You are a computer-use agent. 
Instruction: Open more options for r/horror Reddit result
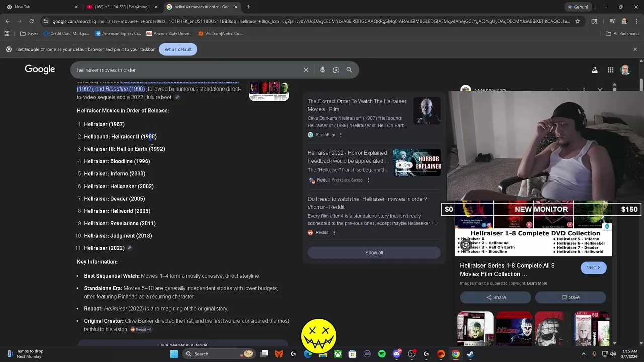coord(334,232)
